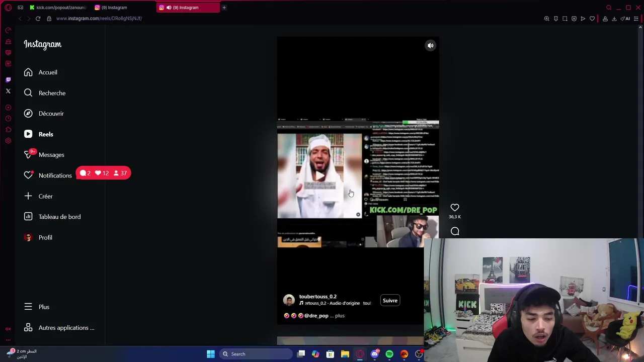Open weather widget on taskbar
The width and height of the screenshot is (644, 362).
tap(22, 353)
